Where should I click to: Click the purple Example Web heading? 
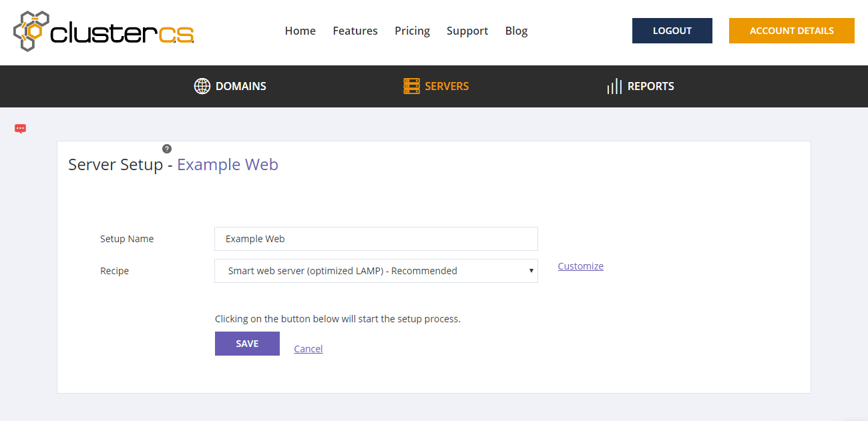tap(228, 165)
